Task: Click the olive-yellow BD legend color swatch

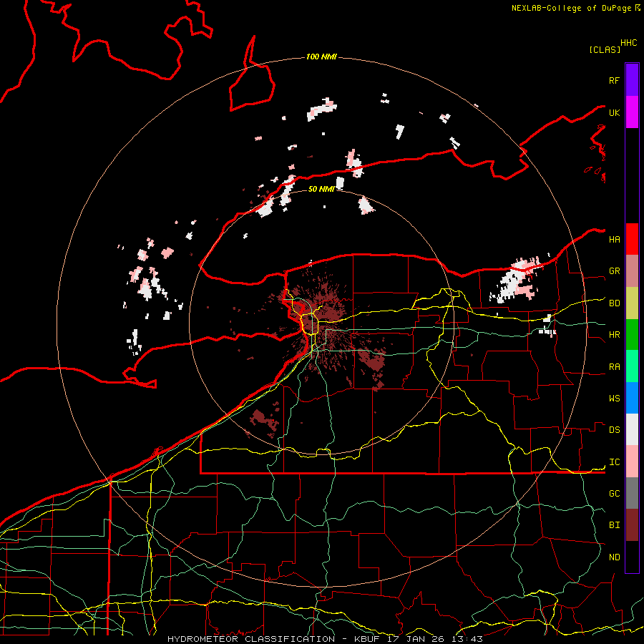Action: [x=632, y=303]
